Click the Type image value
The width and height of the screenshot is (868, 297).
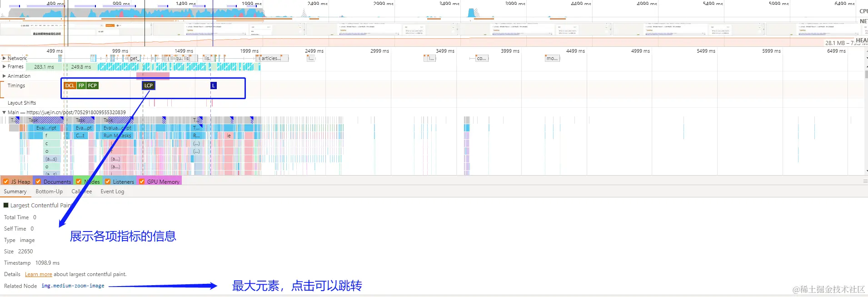(27, 240)
